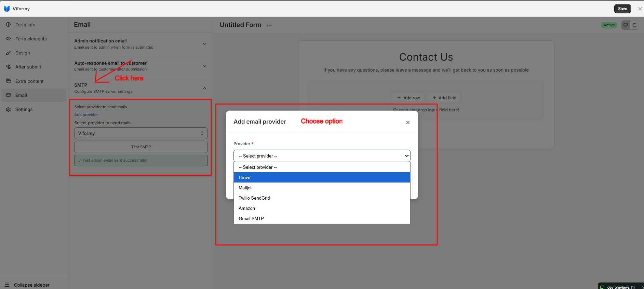Choose the '-- Select provider --' placeholder option
The image size is (644, 289).
click(x=322, y=167)
